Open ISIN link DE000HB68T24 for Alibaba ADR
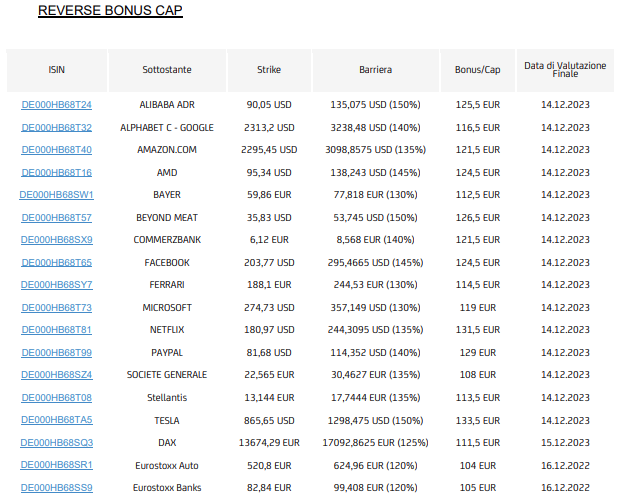This screenshot has height=496, width=619. [56, 105]
